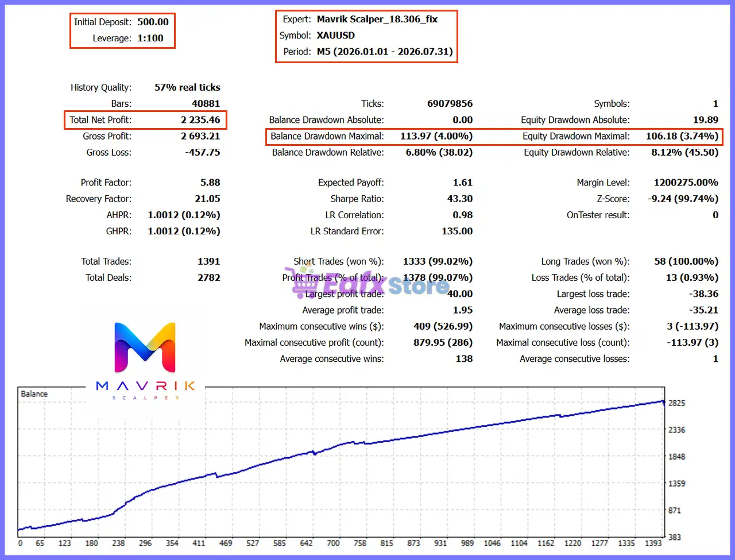Select the Initial Deposit value 500.00
The width and height of the screenshot is (735, 560).
point(153,22)
